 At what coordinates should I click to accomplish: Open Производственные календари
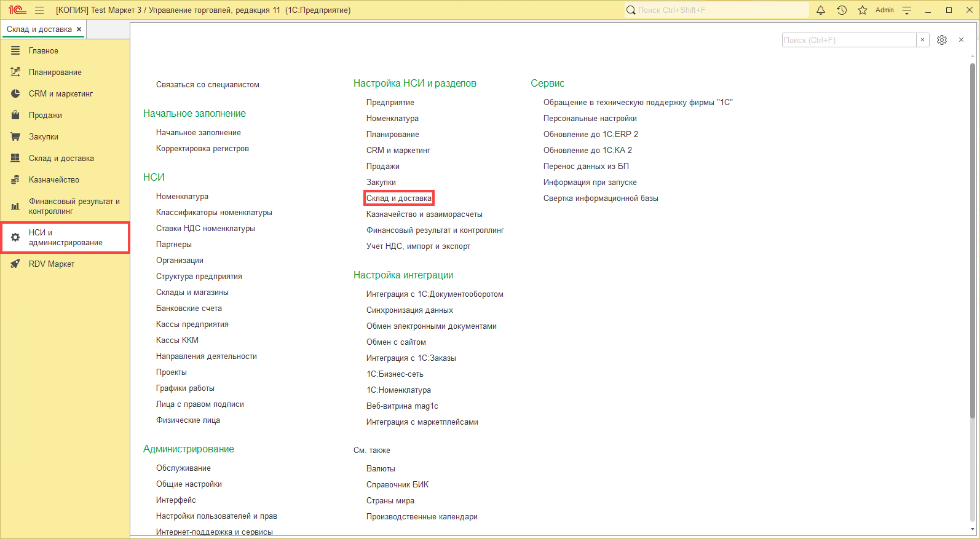(x=422, y=516)
